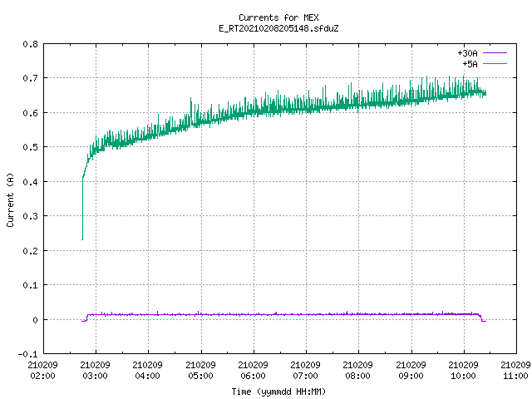The image size is (532, 399).
Task: Click the x-axis label 'Time (yymmdd HH:MM)'
Action: tap(278, 392)
